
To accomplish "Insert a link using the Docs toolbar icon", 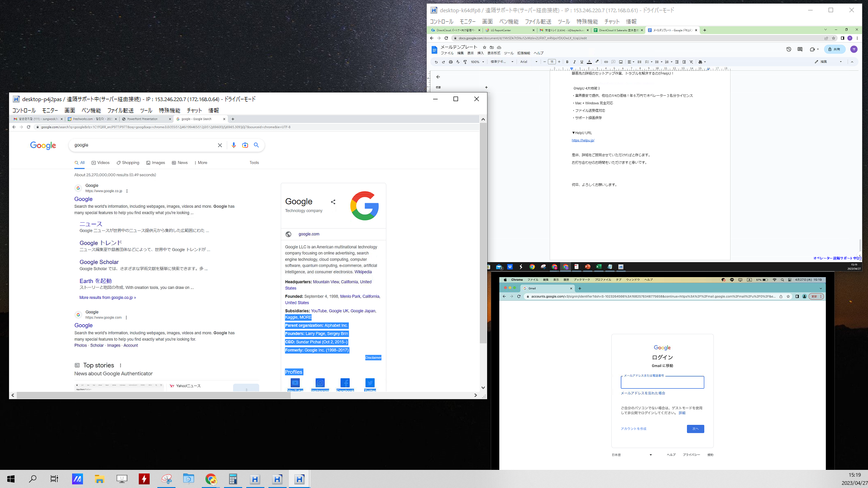I will pos(606,62).
